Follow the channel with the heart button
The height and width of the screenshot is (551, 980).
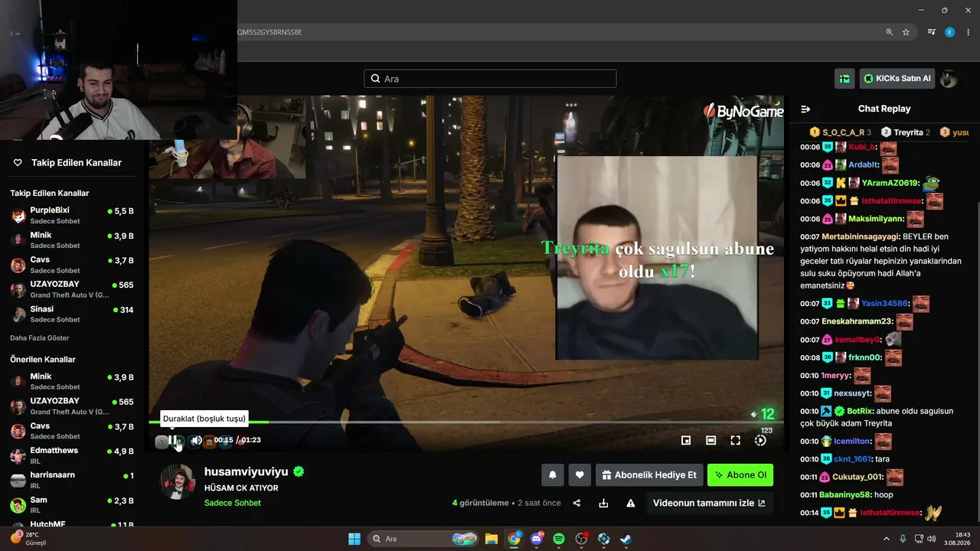(x=580, y=475)
